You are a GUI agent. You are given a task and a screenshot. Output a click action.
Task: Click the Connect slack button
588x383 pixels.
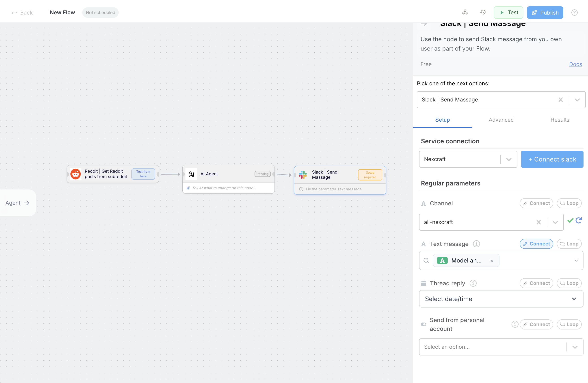552,159
